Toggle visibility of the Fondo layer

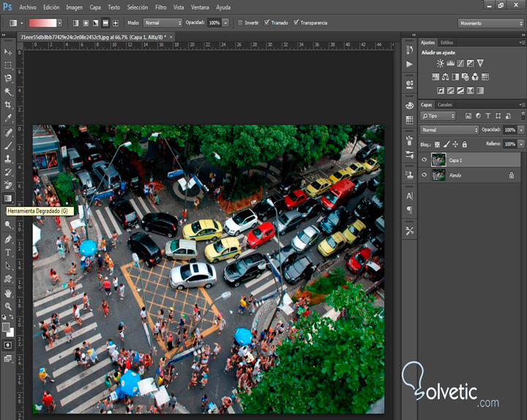tap(425, 175)
